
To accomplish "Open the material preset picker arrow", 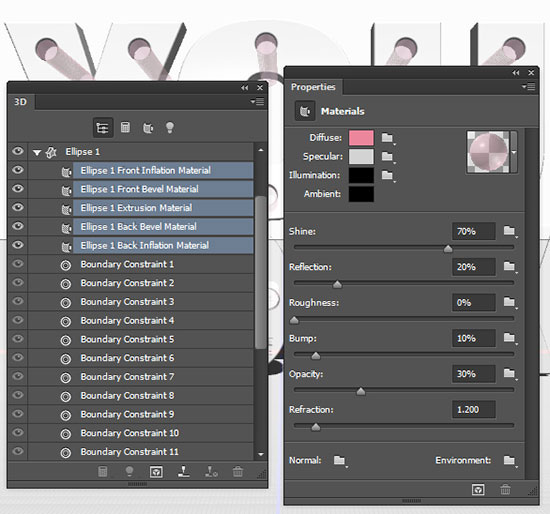I will 514,153.
